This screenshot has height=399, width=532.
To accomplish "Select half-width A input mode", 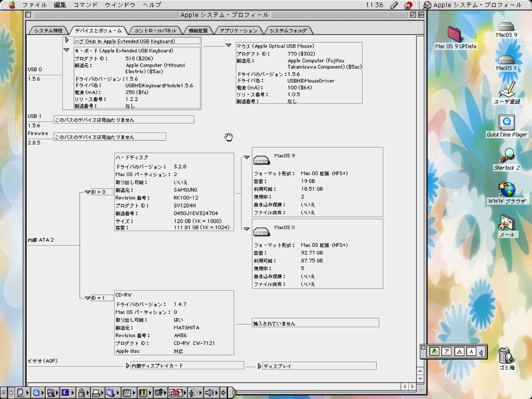I will [x=471, y=352].
